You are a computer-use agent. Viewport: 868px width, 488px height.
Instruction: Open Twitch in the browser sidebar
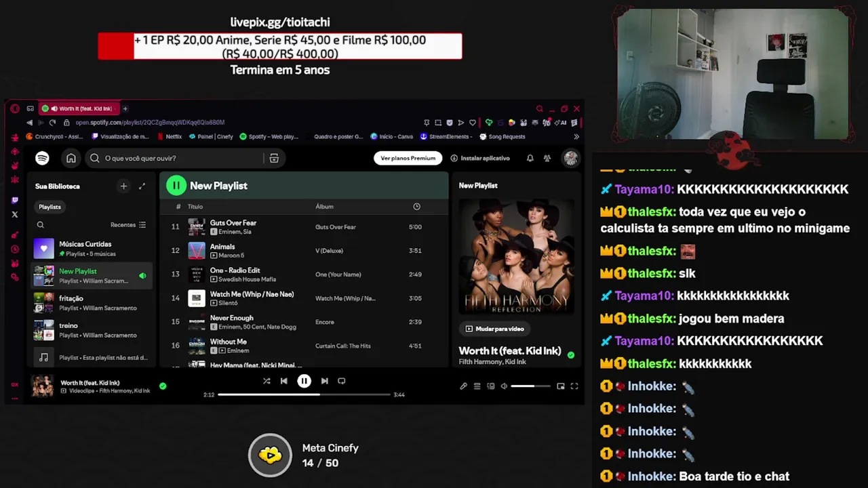[x=15, y=201]
